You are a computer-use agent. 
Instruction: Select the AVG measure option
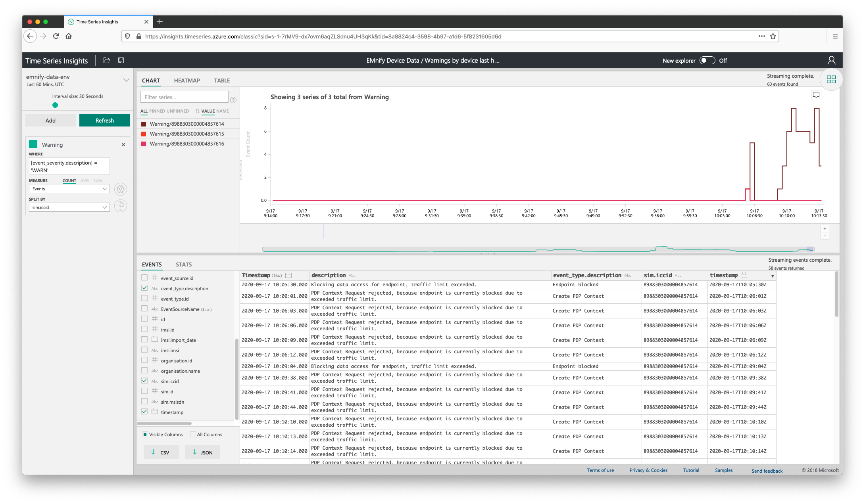click(x=85, y=180)
